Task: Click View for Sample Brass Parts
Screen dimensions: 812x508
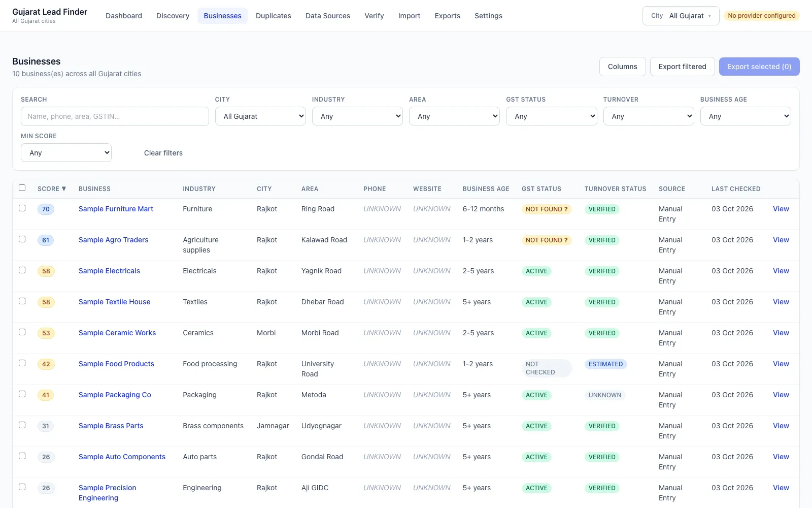Action: (781, 426)
